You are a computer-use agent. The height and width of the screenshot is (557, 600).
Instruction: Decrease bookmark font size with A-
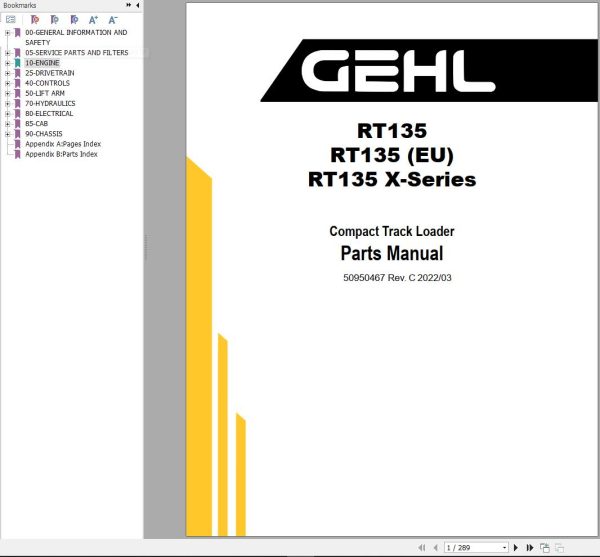[x=112, y=20]
